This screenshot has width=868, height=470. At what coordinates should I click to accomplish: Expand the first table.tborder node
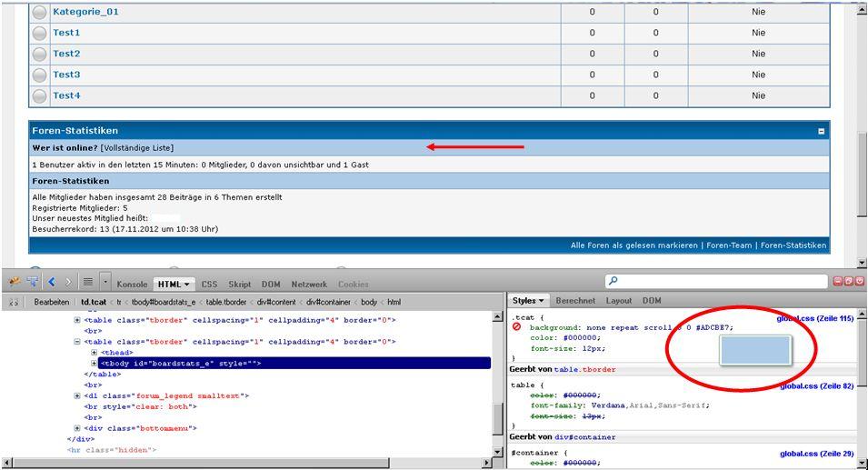(77, 320)
